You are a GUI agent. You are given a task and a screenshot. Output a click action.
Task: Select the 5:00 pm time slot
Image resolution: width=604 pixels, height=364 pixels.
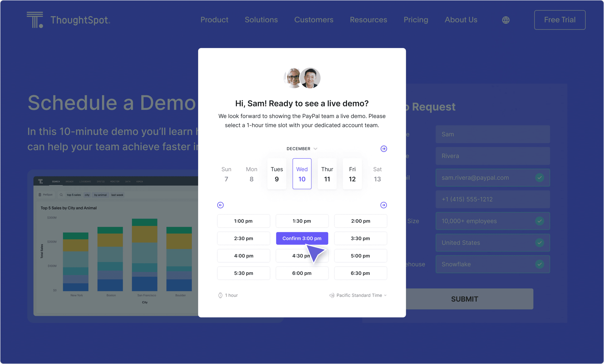pyautogui.click(x=360, y=256)
